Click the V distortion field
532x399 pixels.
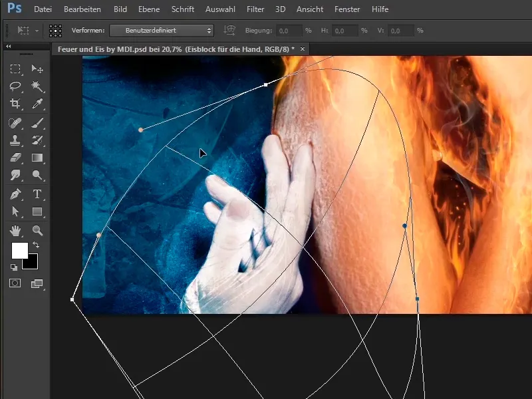click(x=400, y=31)
